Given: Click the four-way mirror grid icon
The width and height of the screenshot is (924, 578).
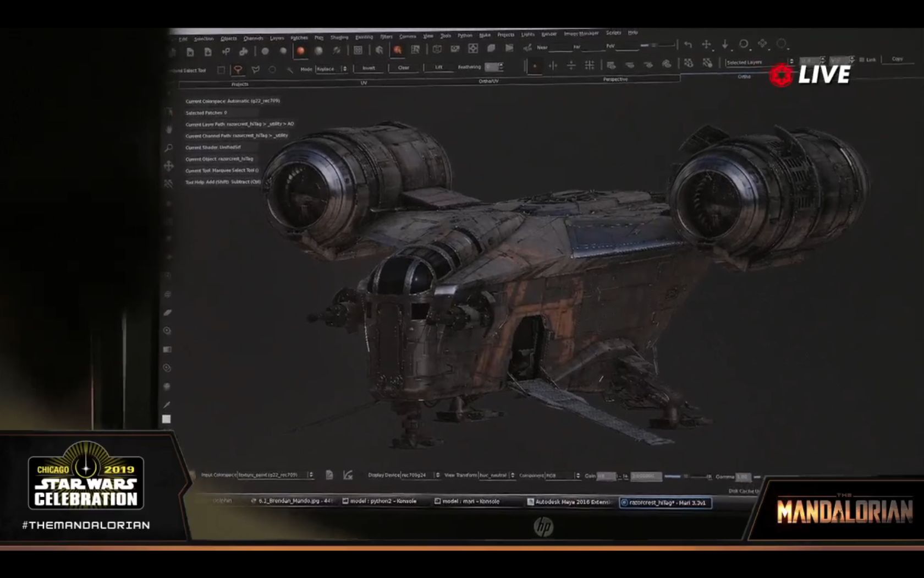Looking at the screenshot, I should 590,65.
